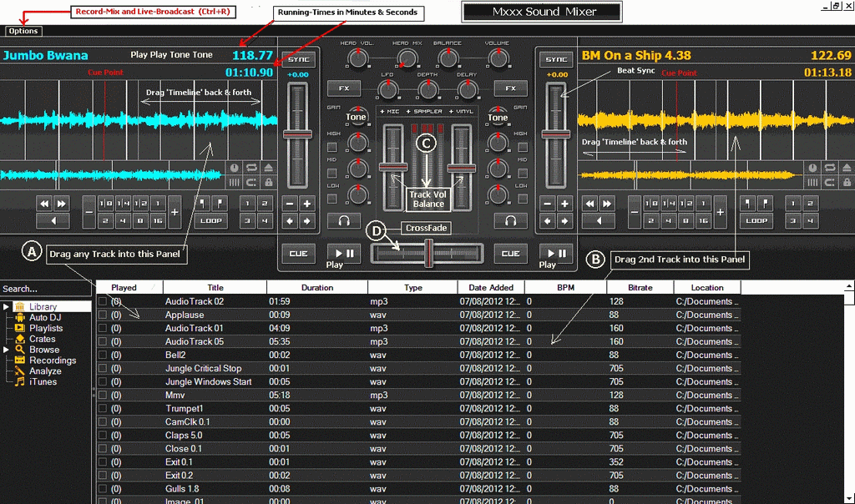
Task: Click left deck rewind button
Action: 45,204
